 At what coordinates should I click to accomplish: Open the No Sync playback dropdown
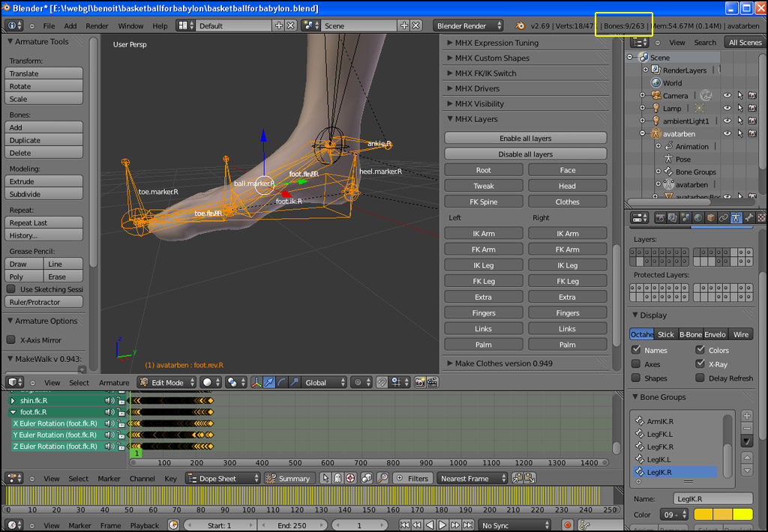[514, 525]
